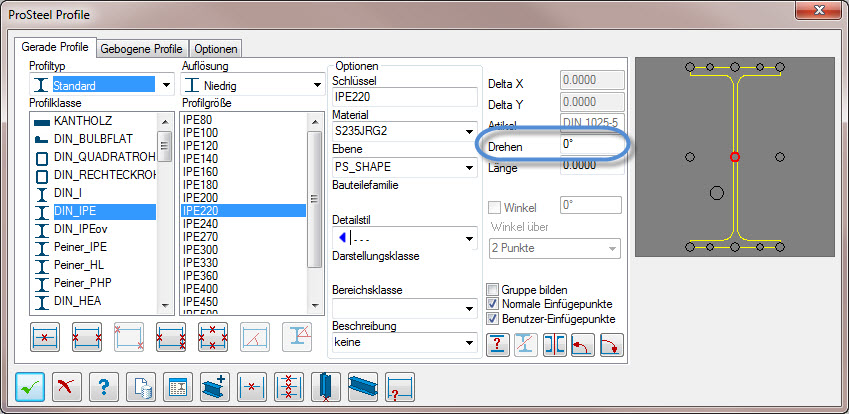The height and width of the screenshot is (414, 849).
Task: Switch to the Gerade Profile tab
Action: coord(55,47)
